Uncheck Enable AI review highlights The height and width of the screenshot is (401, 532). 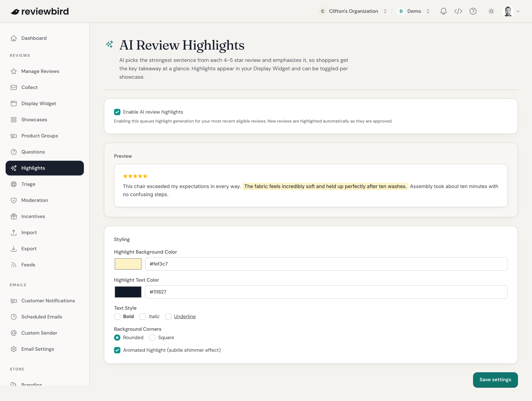click(117, 112)
